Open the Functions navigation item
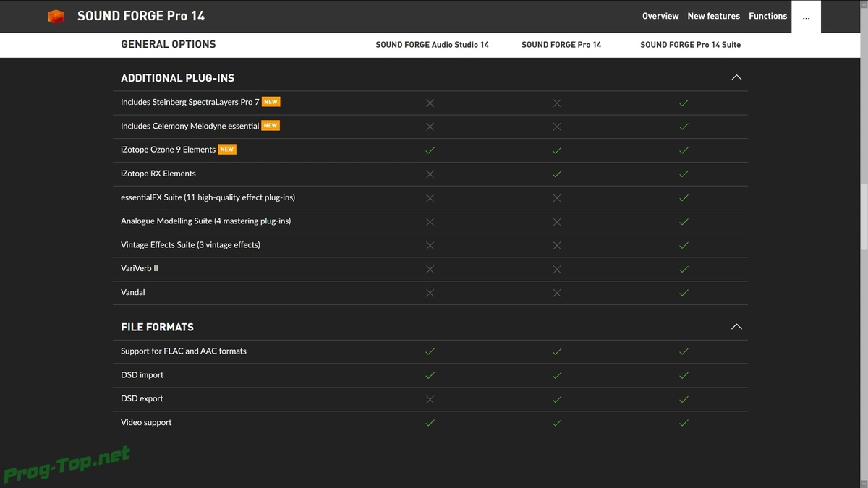The image size is (868, 488). (x=767, y=16)
